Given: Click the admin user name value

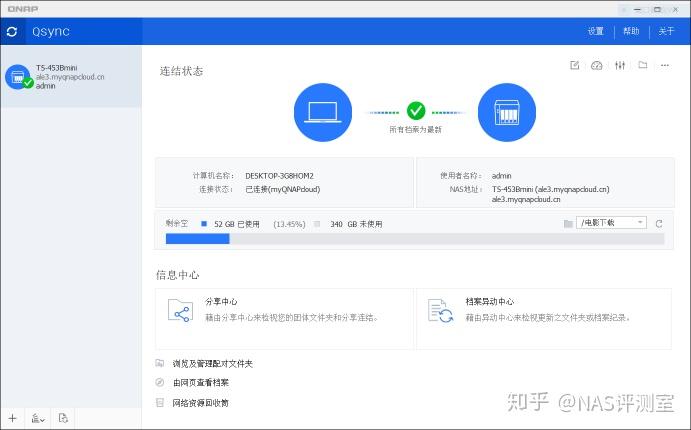Looking at the screenshot, I should (x=502, y=176).
